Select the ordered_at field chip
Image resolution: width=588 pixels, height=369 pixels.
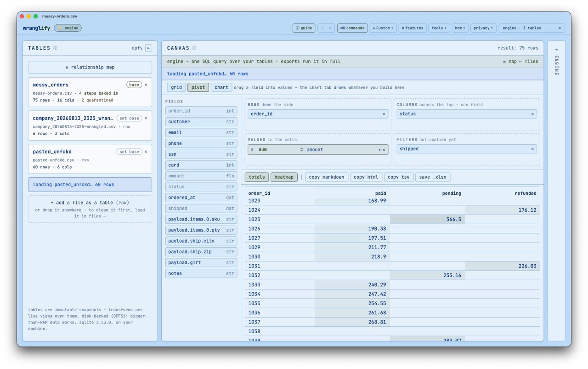[201, 198]
